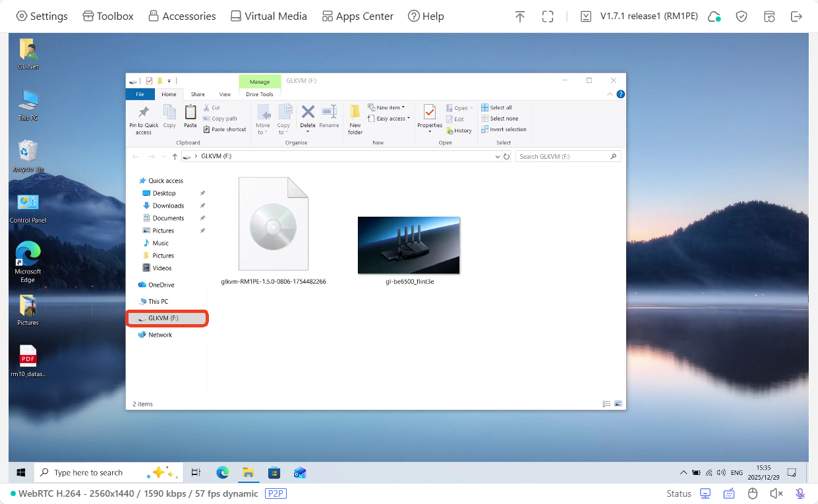Switch to the View tab in Explorer
The width and height of the screenshot is (818, 504).
[x=225, y=94]
